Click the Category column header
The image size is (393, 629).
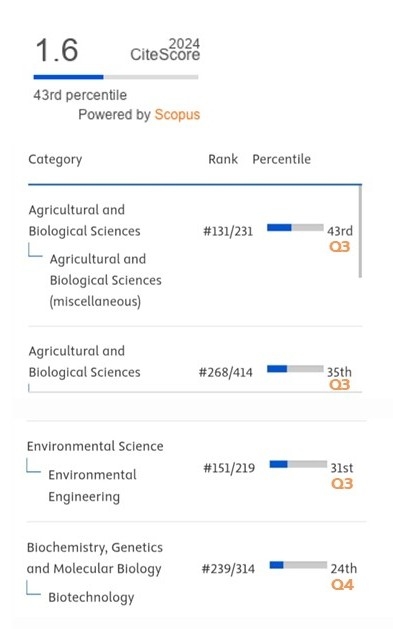55,160
